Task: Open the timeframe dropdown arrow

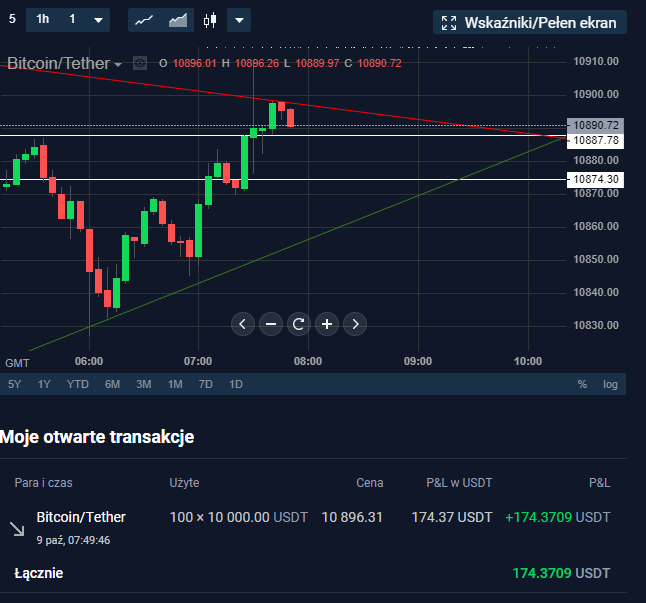Action: 98,20
